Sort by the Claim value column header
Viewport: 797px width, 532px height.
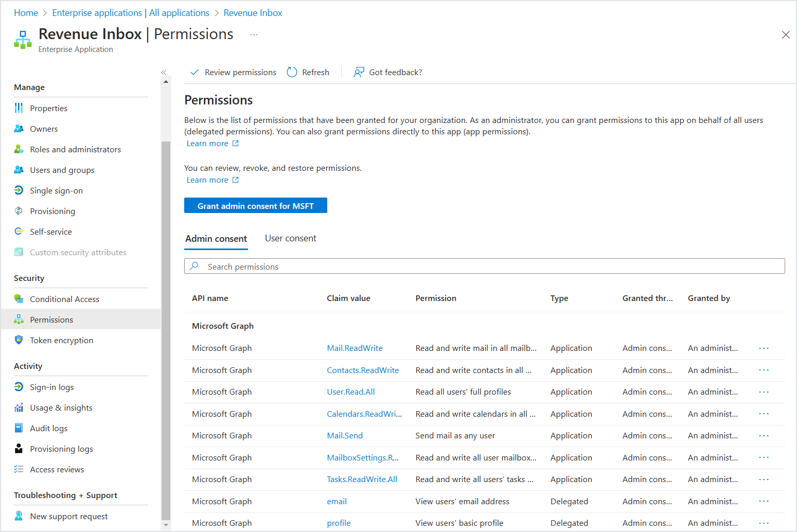pyautogui.click(x=348, y=298)
